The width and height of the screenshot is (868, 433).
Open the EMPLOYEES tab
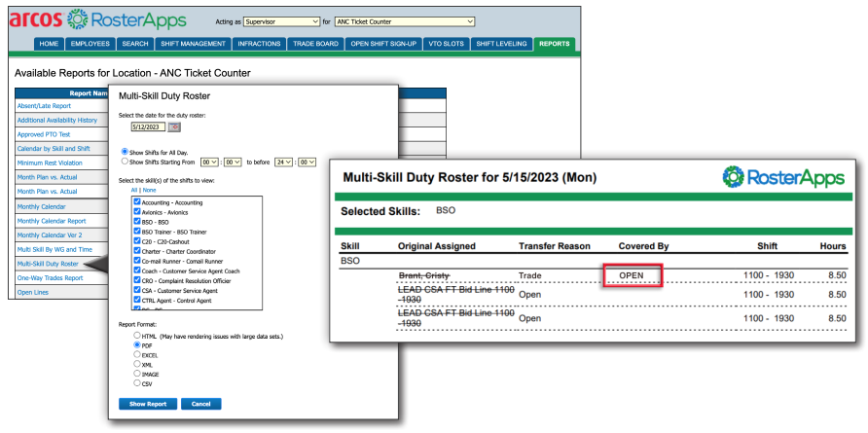[x=90, y=44]
